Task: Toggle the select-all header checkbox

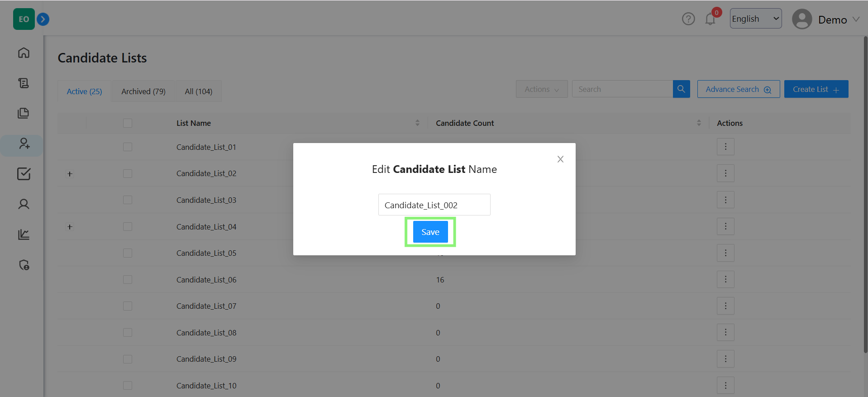Action: tap(128, 123)
